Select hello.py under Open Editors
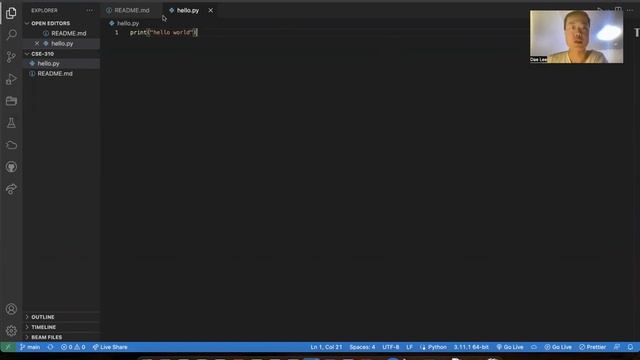Screen dimensions: 640x360 pos(61,43)
